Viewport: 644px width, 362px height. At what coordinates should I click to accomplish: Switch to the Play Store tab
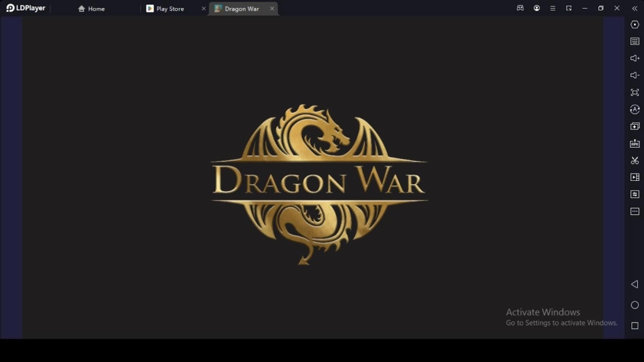tap(170, 8)
